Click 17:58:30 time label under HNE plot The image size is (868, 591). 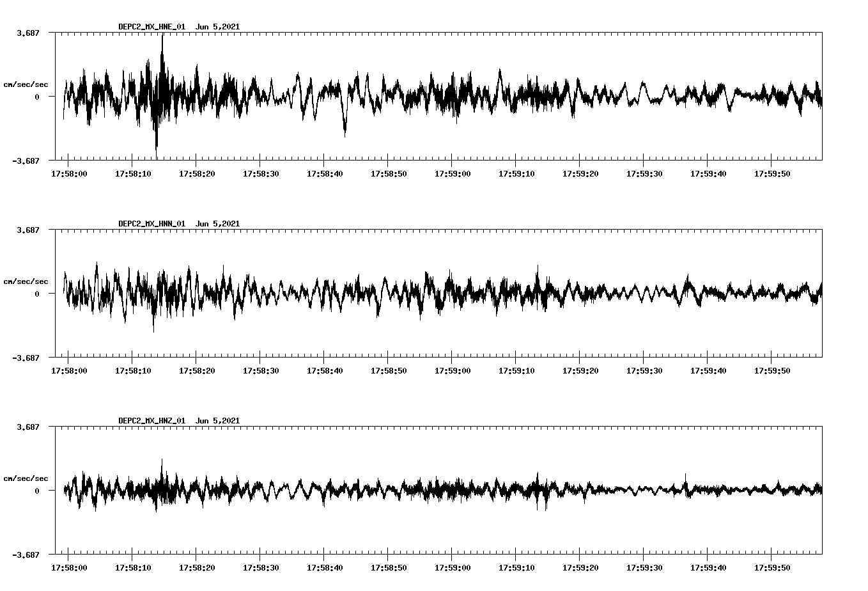[261, 173]
